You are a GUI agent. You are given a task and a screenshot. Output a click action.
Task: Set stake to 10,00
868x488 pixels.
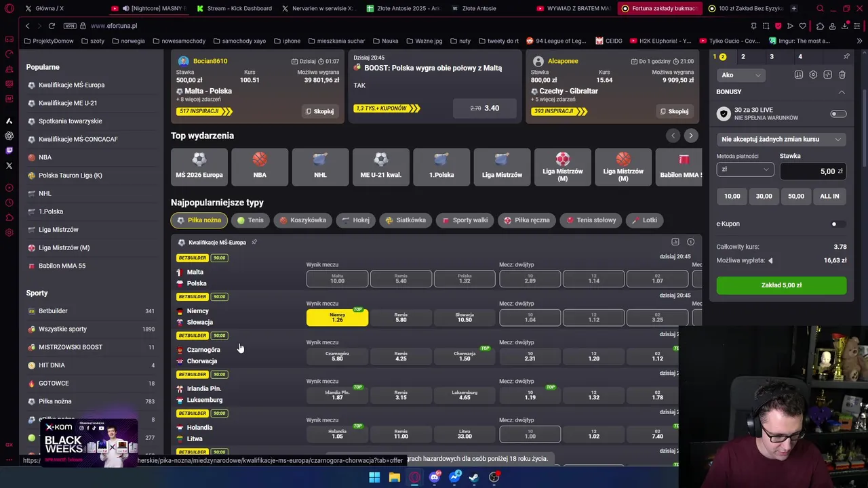(732, 196)
